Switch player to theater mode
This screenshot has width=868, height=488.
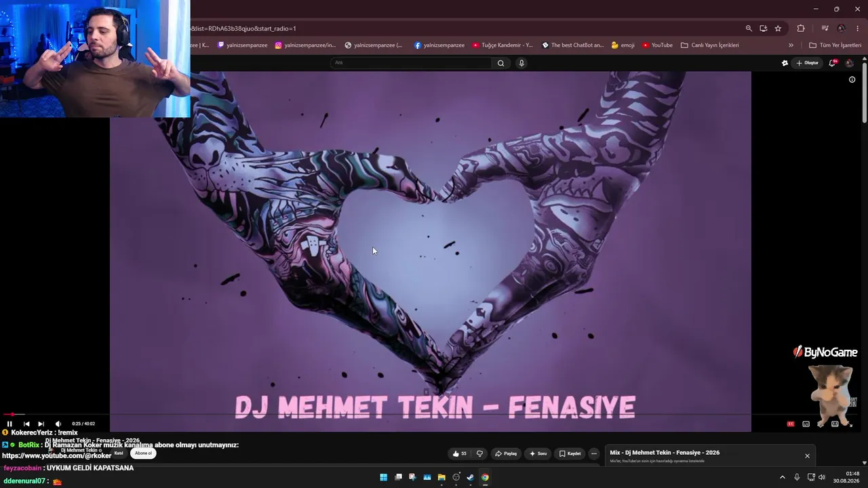pyautogui.click(x=835, y=424)
